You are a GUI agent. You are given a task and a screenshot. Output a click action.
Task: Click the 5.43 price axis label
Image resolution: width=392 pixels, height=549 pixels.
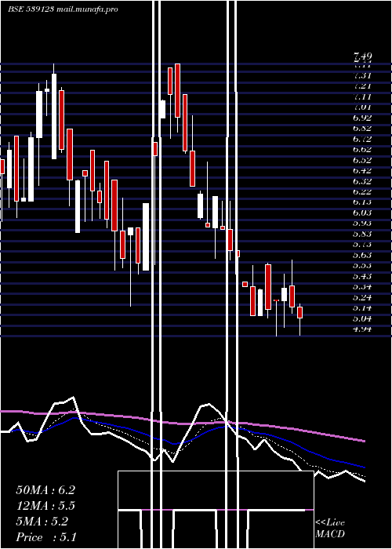click(x=362, y=276)
